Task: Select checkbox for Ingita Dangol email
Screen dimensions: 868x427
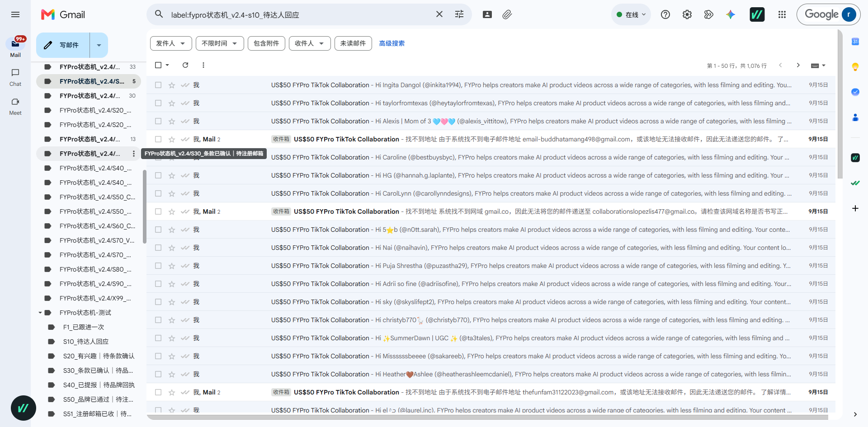Action: click(158, 85)
